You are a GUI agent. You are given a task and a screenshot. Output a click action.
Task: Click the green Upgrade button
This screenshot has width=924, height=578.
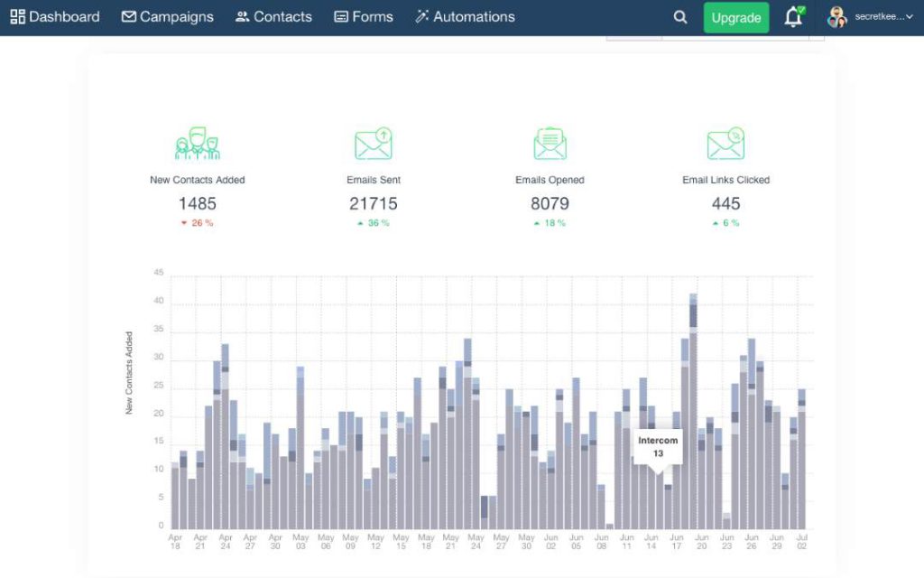[x=736, y=18]
